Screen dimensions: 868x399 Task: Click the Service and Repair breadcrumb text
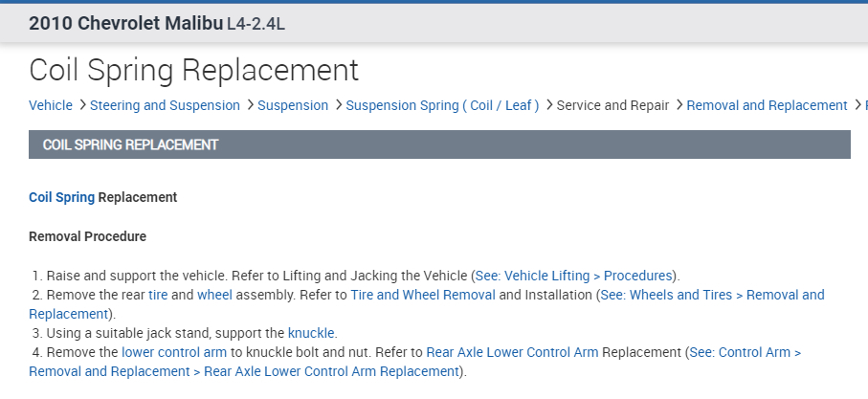coord(612,105)
